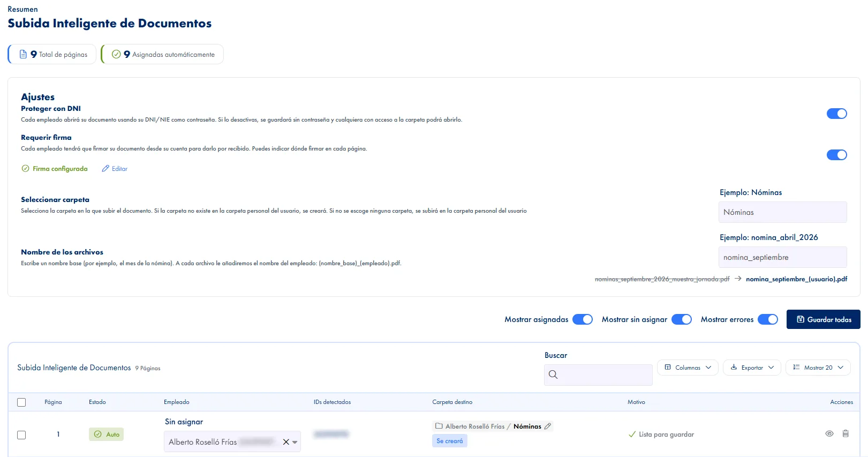The image size is (868, 457).
Task: Click the folder icon before Alberto Roselló Frías path
Action: (x=439, y=426)
